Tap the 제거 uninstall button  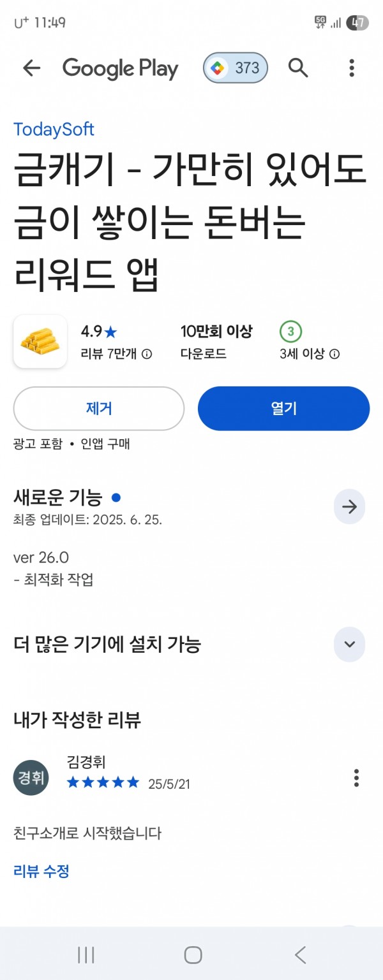click(99, 409)
